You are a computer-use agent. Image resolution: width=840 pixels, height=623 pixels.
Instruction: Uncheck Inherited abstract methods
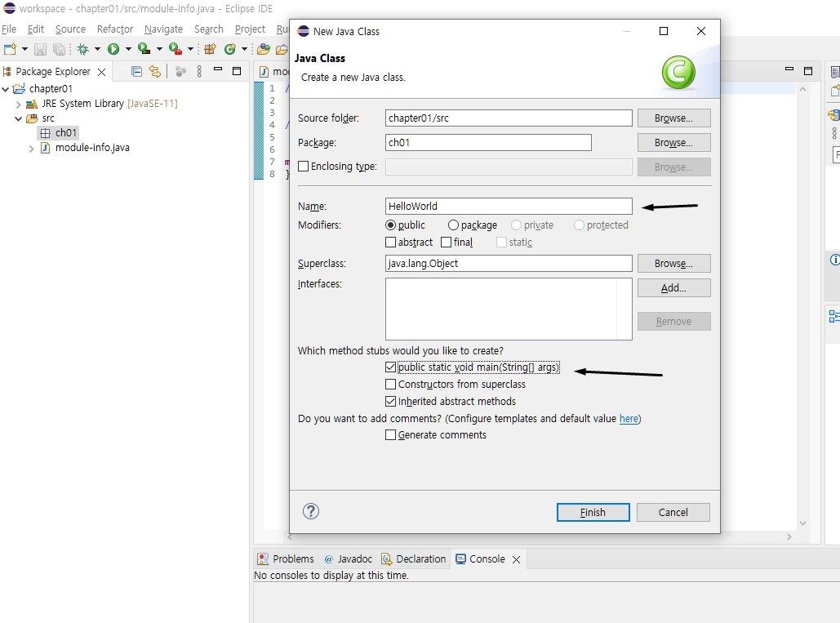[x=390, y=401]
